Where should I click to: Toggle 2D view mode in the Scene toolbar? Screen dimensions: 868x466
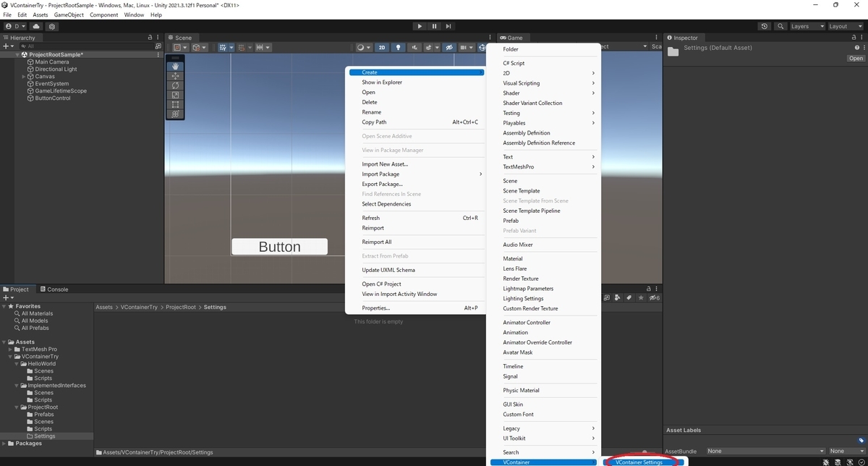tap(381, 48)
